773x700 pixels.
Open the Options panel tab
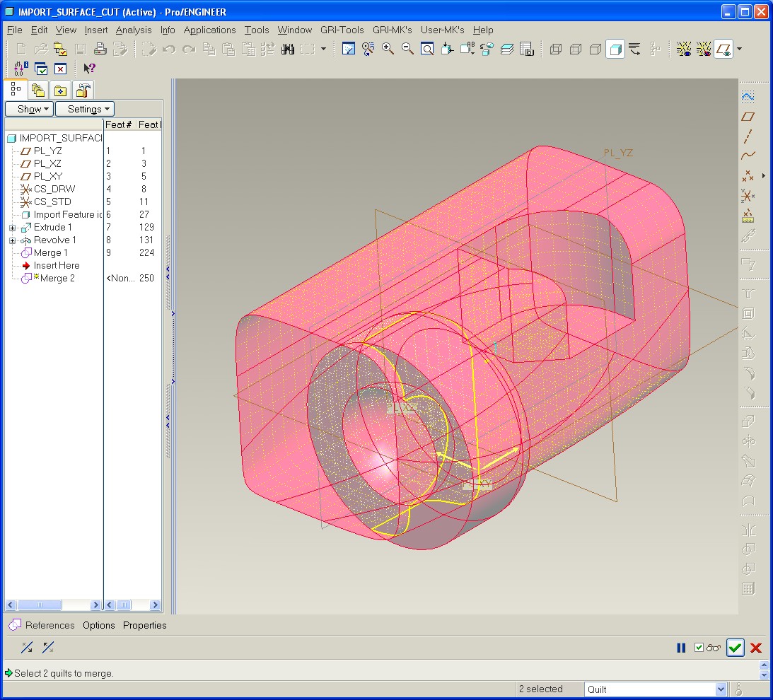pyautogui.click(x=98, y=625)
